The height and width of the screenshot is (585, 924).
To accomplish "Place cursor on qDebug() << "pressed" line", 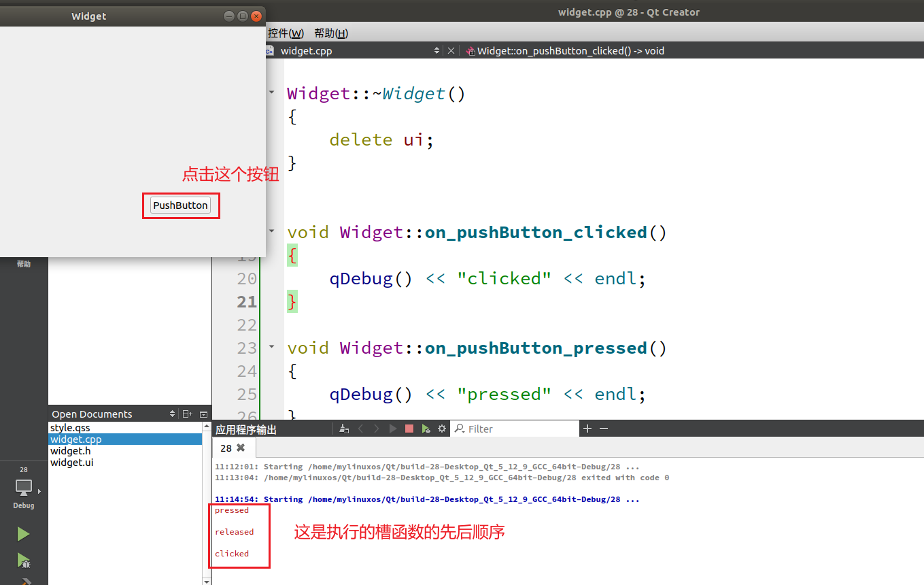I will (487, 394).
